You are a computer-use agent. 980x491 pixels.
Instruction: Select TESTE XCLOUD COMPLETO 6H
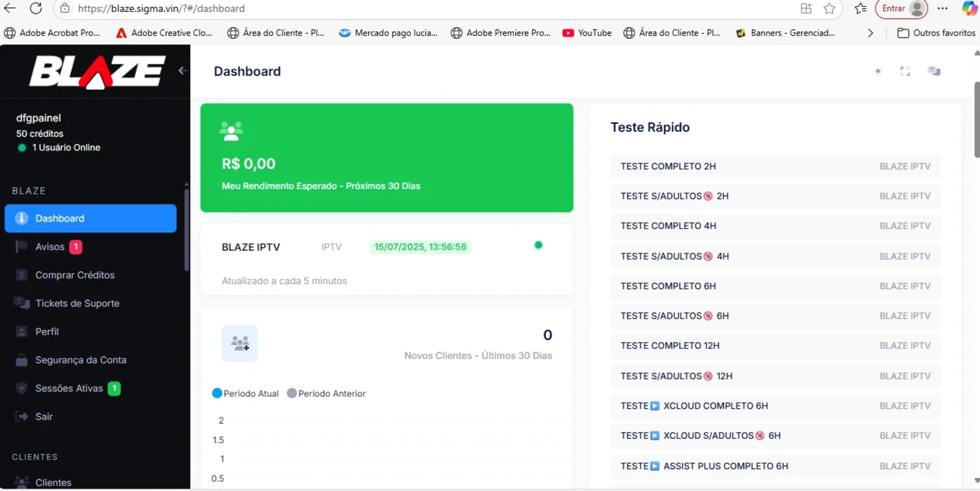776,406
